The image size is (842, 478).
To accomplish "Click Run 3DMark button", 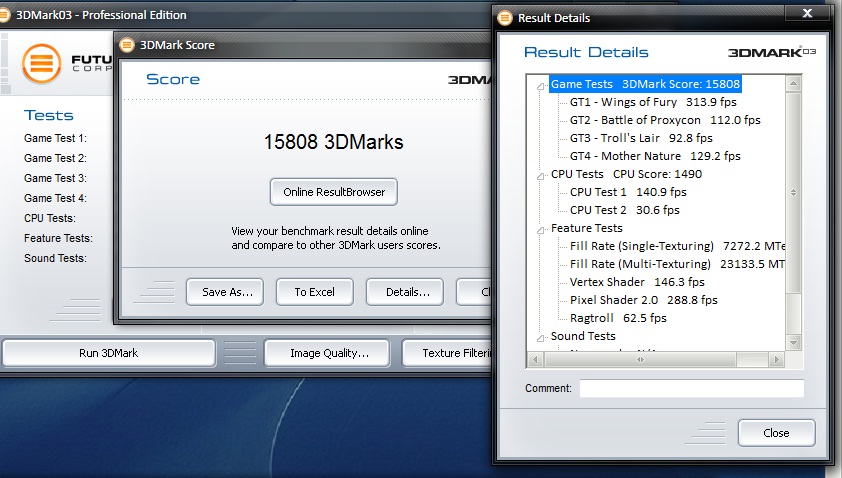I will click(x=108, y=353).
